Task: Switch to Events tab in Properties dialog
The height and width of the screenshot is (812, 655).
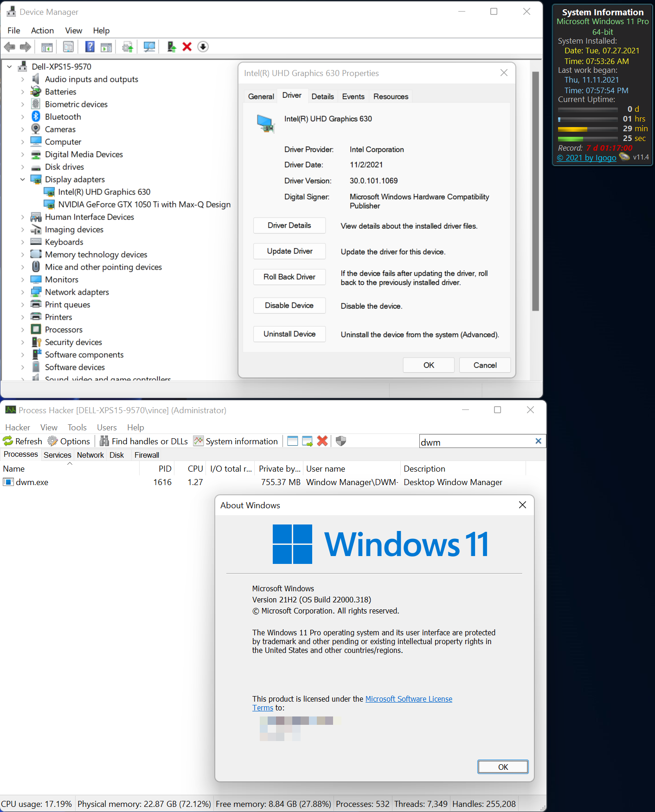Action: pyautogui.click(x=353, y=96)
